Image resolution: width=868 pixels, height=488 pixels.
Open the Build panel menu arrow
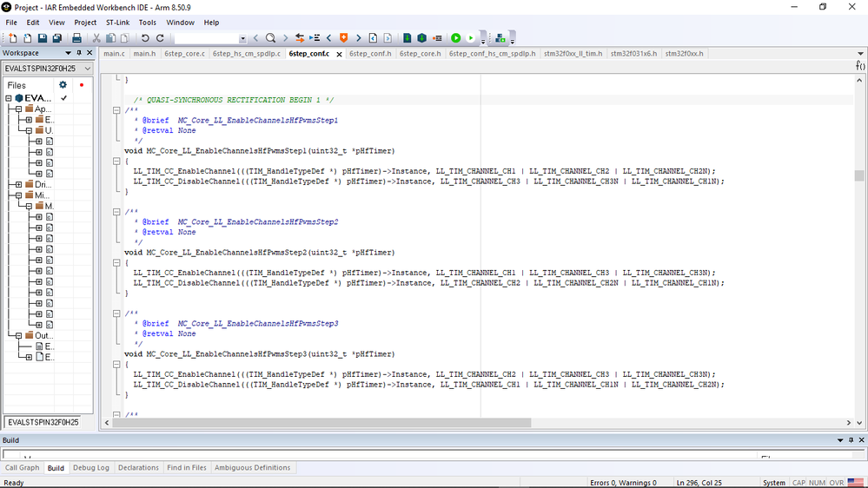840,440
